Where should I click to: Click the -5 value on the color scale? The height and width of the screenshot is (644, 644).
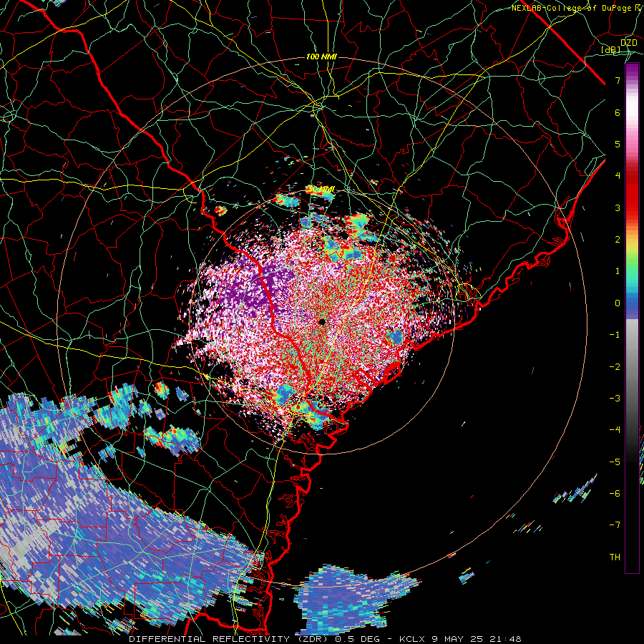(615, 462)
